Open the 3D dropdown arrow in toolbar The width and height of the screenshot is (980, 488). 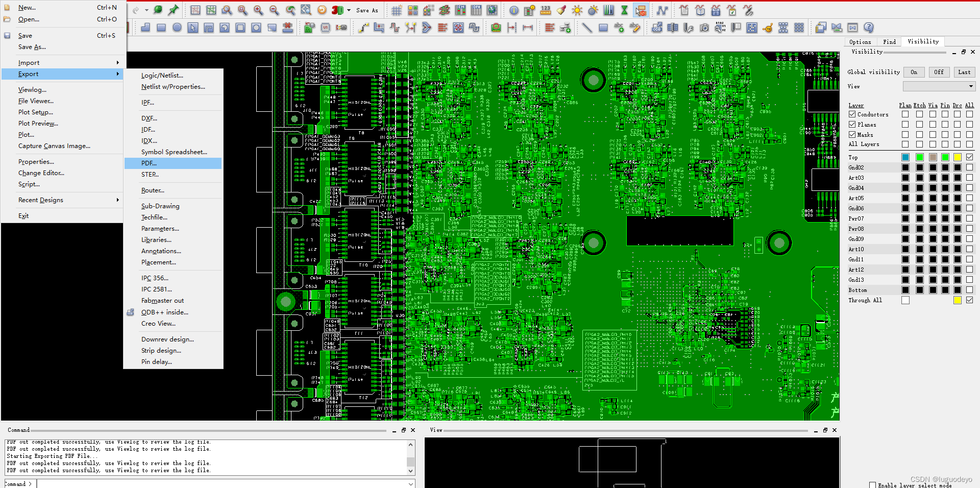pos(349,10)
